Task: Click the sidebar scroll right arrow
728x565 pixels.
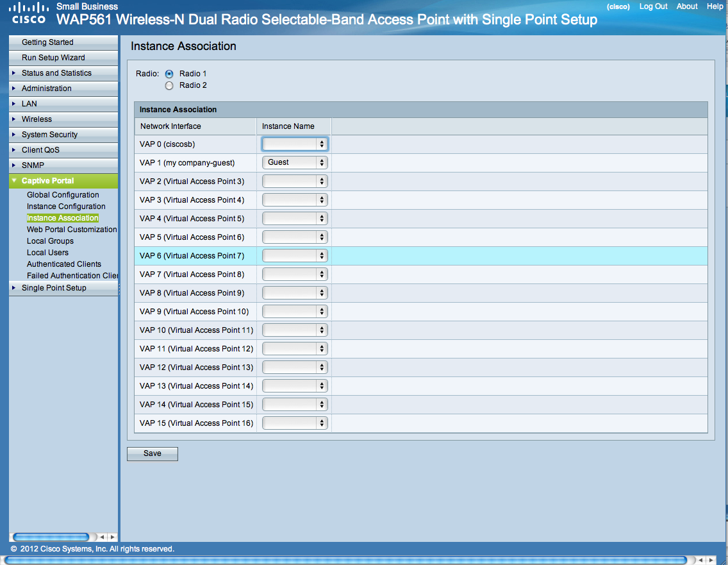Action: click(x=112, y=537)
